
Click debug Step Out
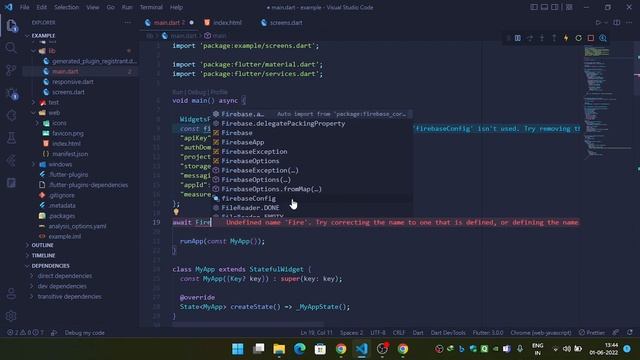(x=554, y=38)
